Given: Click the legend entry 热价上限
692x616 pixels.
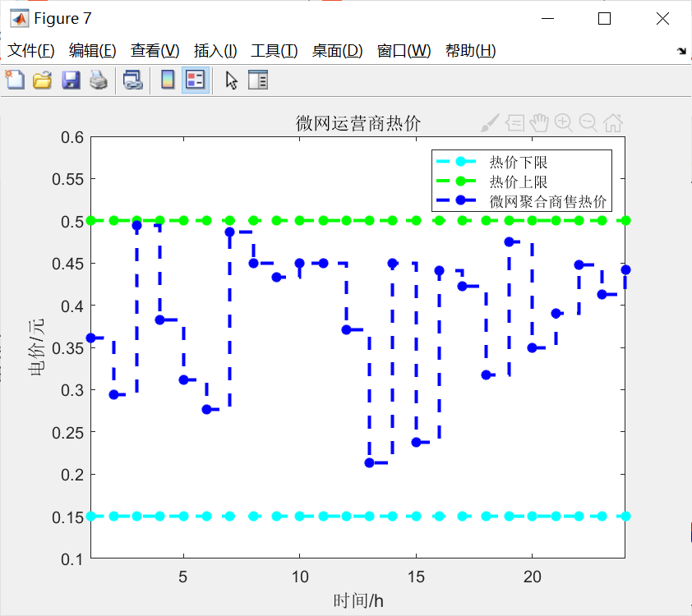Looking at the screenshot, I should (x=518, y=182).
